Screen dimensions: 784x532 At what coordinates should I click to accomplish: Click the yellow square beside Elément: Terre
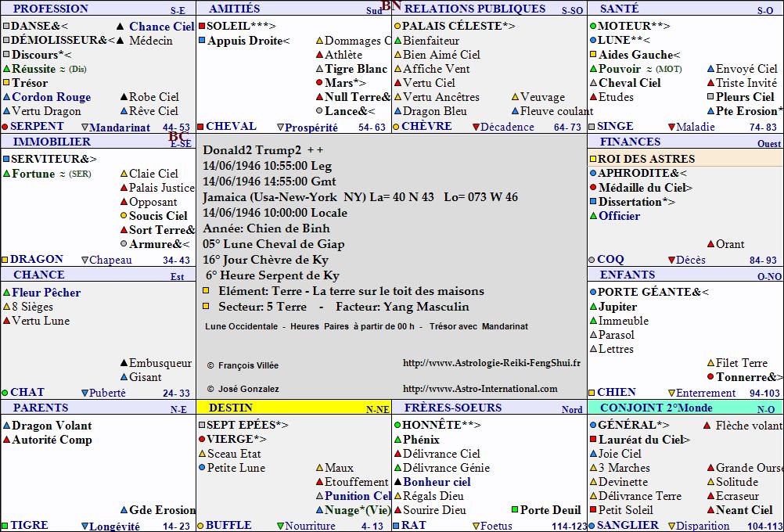point(206,290)
